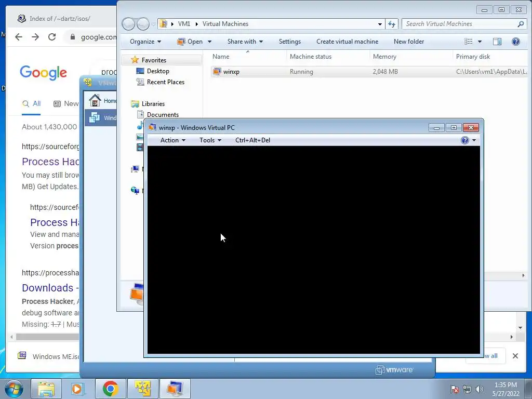The width and height of the screenshot is (532, 399).
Task: Click the 2,048 MB memory cell
Action: [x=385, y=72]
